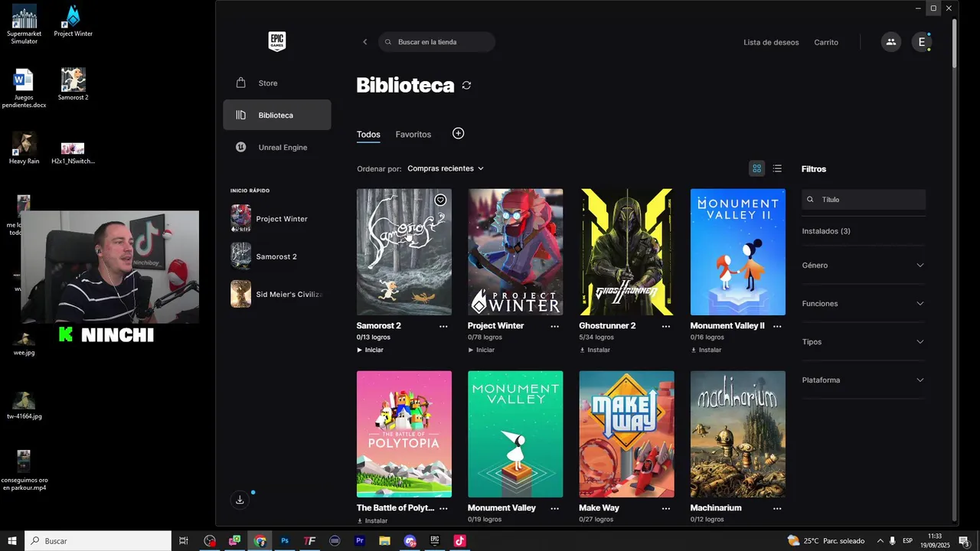This screenshot has width=980, height=551.
Task: Open Project Winter desktop shortcut
Action: 73,21
